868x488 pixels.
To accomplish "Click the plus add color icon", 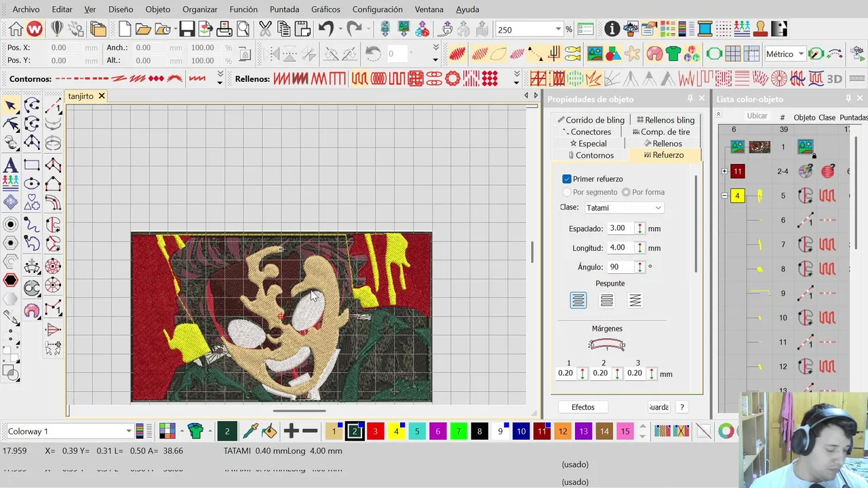I will (x=291, y=431).
